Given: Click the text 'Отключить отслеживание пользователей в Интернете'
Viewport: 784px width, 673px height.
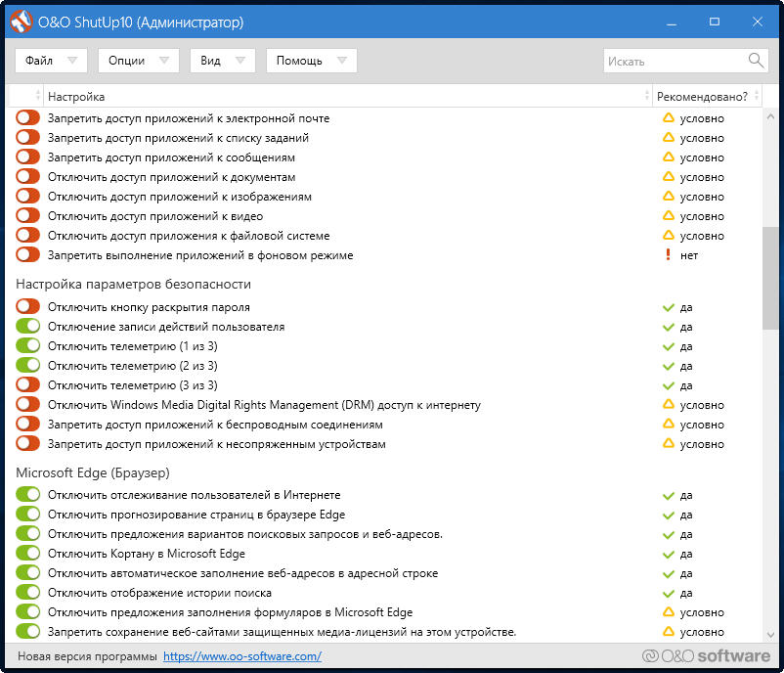Looking at the screenshot, I should click(x=194, y=495).
